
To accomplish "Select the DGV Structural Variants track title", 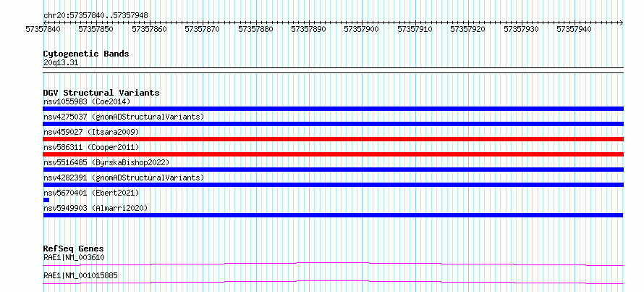I will pos(101,93).
